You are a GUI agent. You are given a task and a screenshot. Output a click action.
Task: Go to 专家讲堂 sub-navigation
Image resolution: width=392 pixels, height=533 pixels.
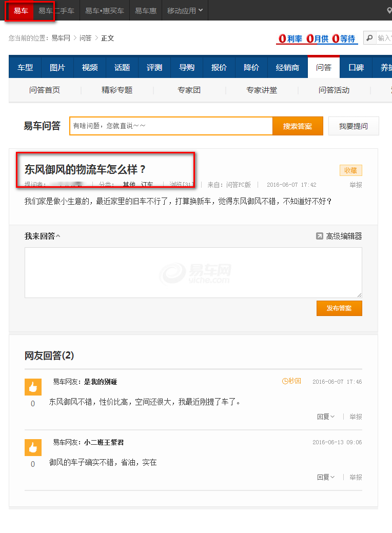(x=262, y=90)
